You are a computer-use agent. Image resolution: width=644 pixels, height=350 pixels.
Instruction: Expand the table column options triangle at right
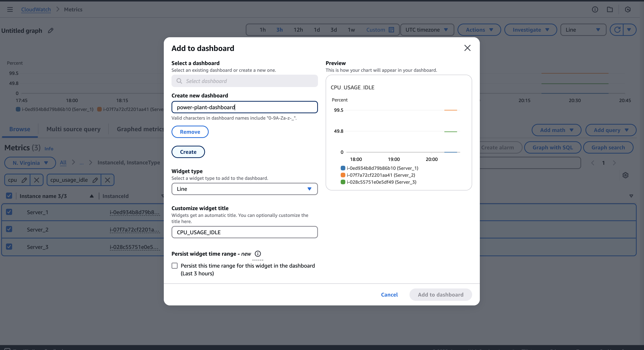pyautogui.click(x=631, y=196)
